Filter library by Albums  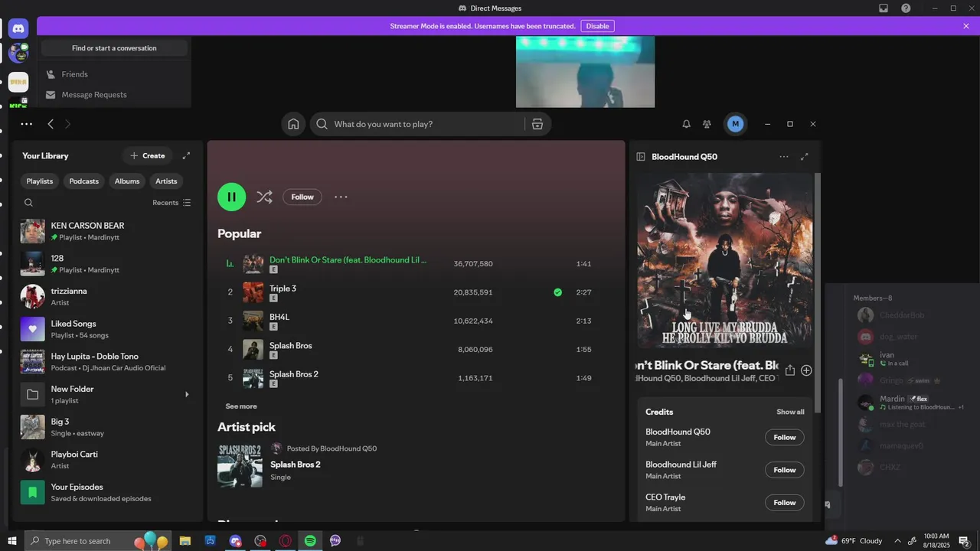(x=127, y=181)
